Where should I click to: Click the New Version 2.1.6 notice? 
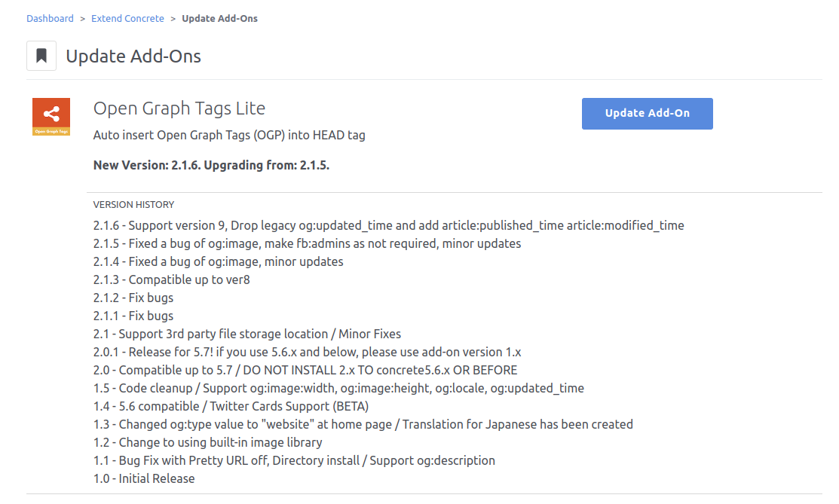[x=211, y=165]
